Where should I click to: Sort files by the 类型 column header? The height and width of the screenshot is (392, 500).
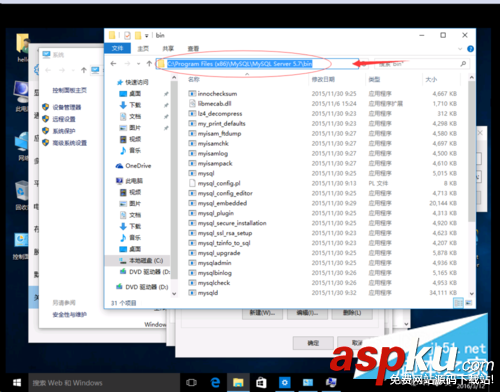[374, 79]
